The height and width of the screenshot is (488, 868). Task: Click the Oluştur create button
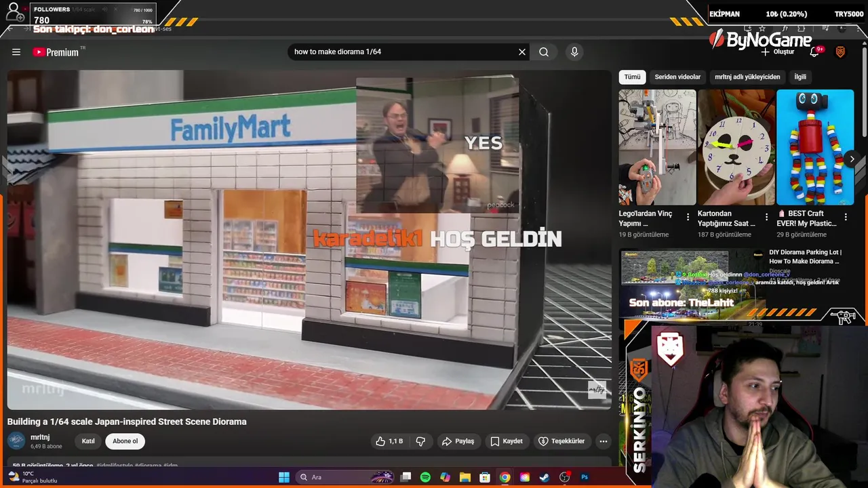pos(778,52)
